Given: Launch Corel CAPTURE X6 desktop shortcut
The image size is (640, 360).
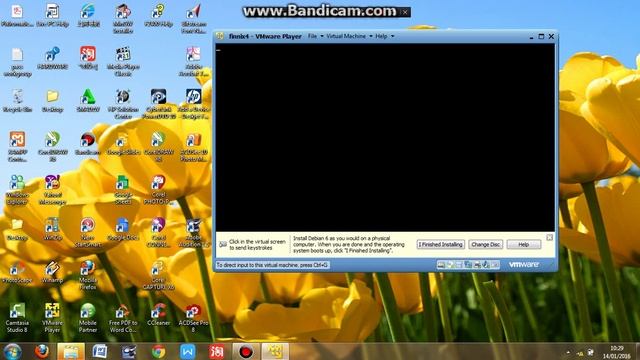Looking at the screenshot, I should point(158,275).
